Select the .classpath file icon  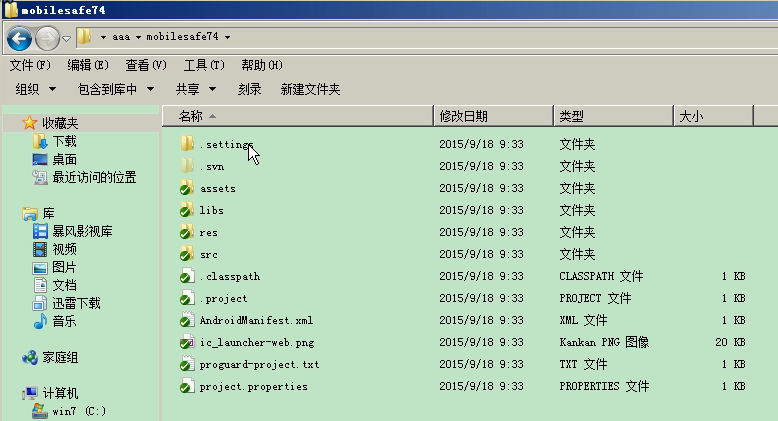187,276
